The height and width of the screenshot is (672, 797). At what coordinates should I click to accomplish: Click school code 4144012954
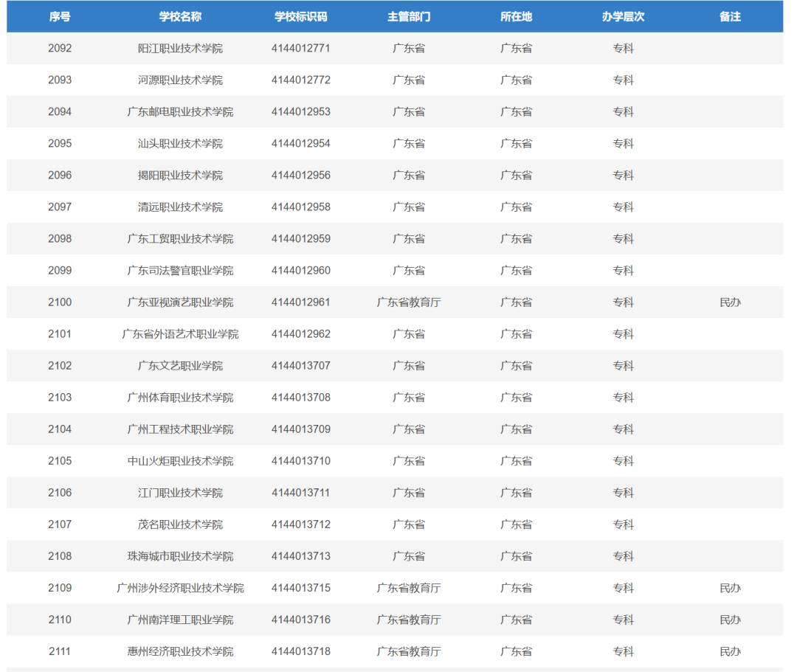point(300,144)
